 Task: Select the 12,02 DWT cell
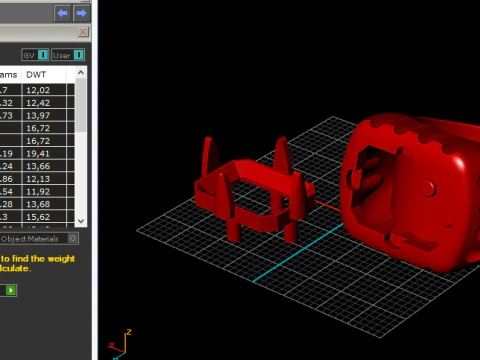click(44, 90)
